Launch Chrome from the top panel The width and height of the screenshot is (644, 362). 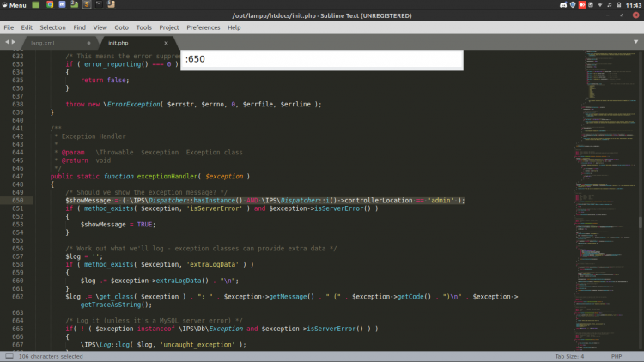[x=50, y=5]
